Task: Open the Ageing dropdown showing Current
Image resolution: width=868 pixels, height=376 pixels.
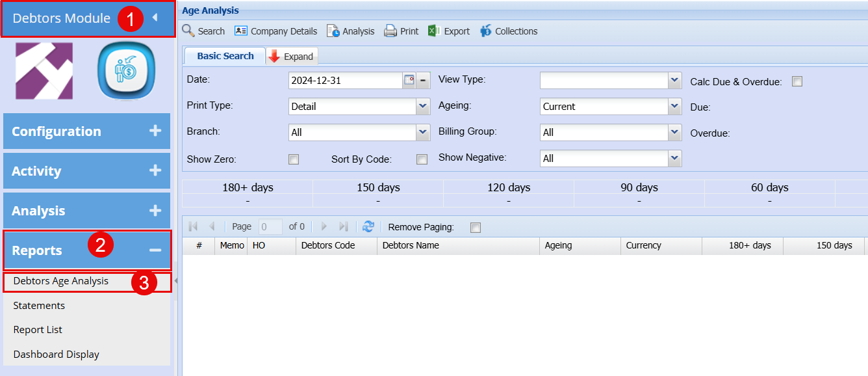Action: point(674,107)
